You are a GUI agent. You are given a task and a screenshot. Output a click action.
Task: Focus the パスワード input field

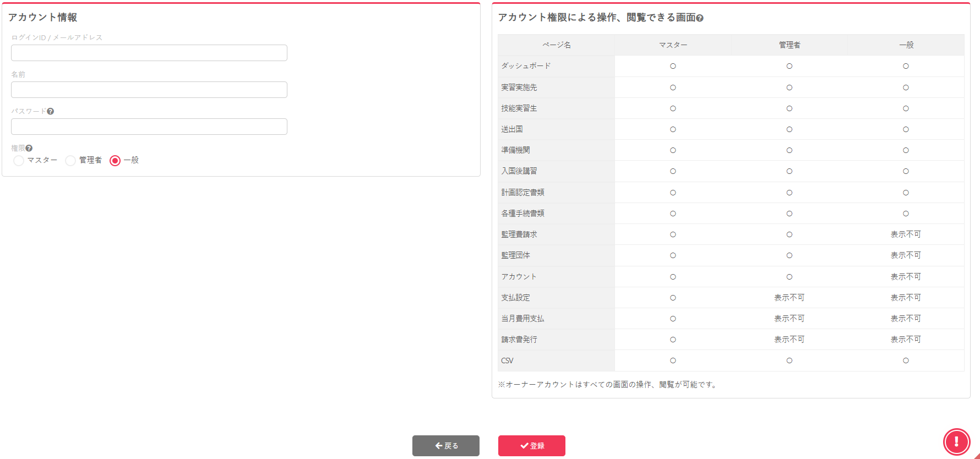point(149,127)
